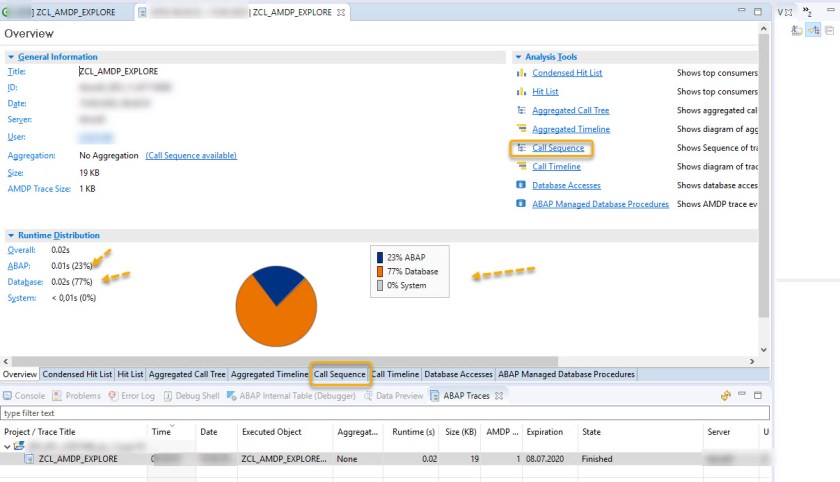840x482 pixels.
Task: Click the Console view icon
Action: pyautogui.click(x=8, y=396)
